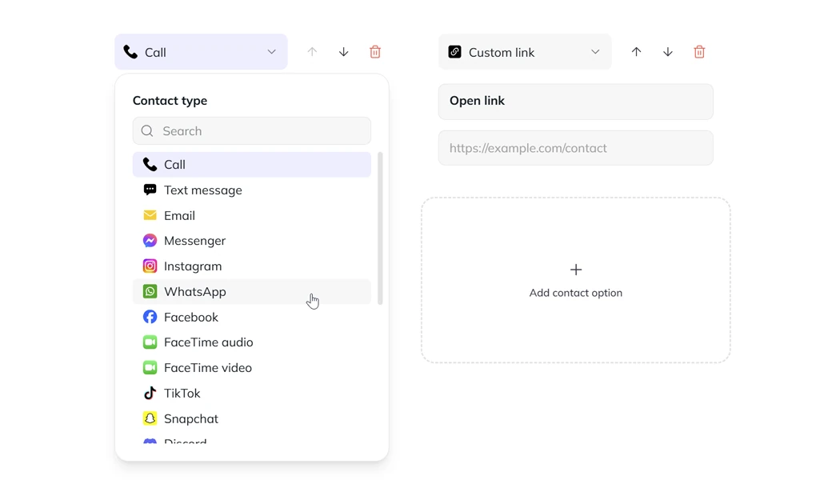The width and height of the screenshot is (840, 504).
Task: Move the Custom link option down
Action: coord(667,52)
